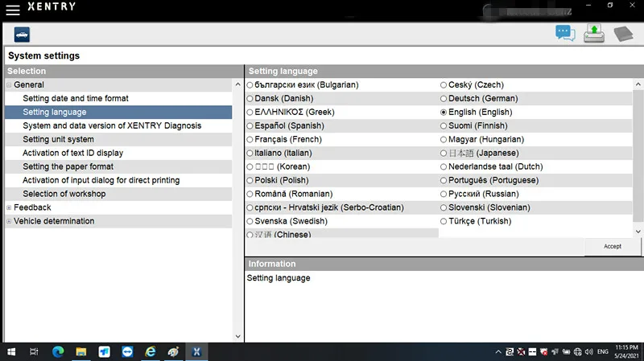The image size is (644, 361).
Task: Click the tray icon with the red X
Action: click(x=521, y=352)
